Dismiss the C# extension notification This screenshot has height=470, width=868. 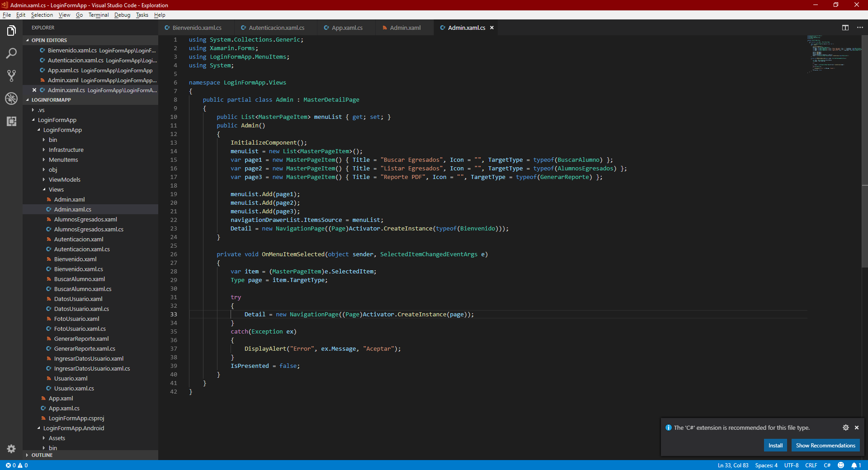pyautogui.click(x=857, y=428)
